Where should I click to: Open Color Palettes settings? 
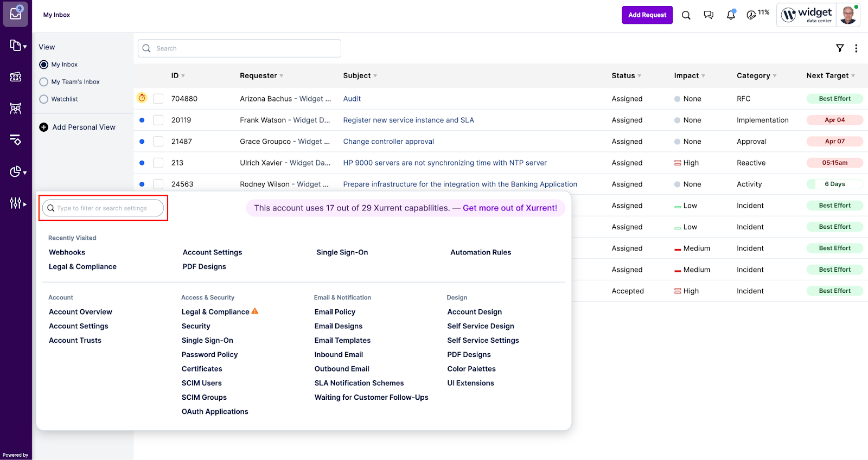pyautogui.click(x=471, y=369)
